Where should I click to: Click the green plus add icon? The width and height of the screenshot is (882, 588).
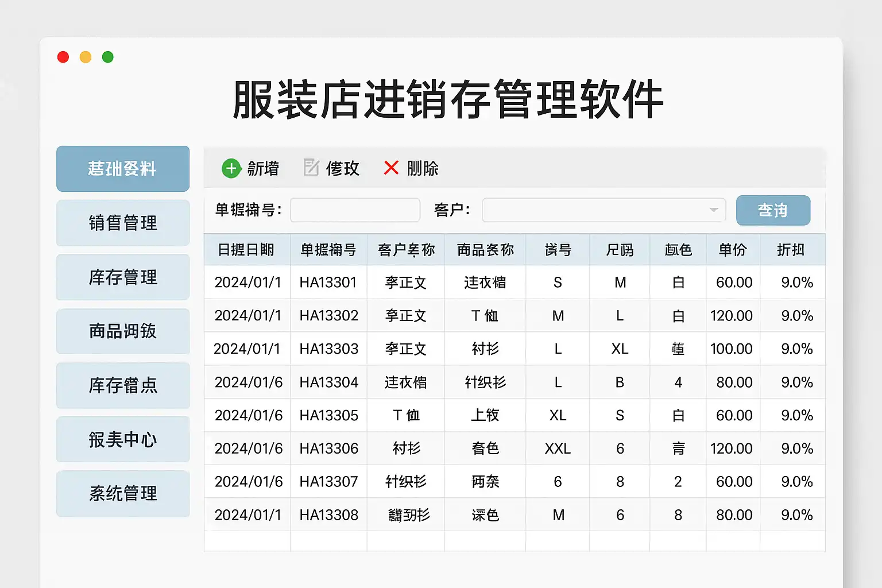231,168
